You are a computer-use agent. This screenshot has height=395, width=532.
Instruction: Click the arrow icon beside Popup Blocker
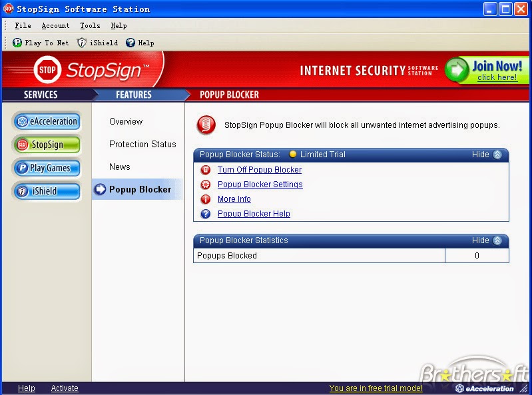[100, 189]
